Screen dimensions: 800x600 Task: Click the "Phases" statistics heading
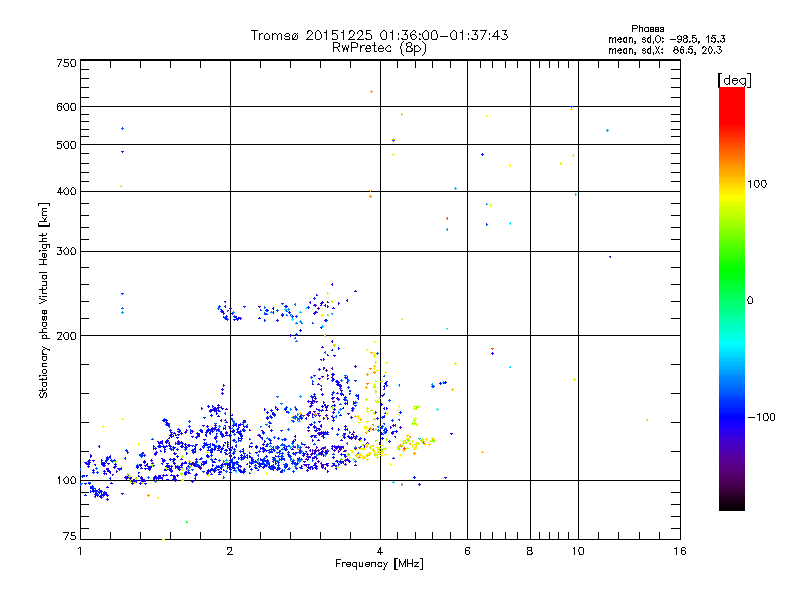[x=647, y=29]
